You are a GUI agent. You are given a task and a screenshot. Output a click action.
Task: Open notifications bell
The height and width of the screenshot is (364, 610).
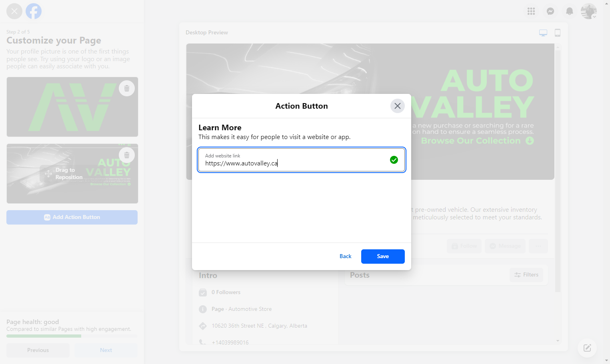point(570,11)
